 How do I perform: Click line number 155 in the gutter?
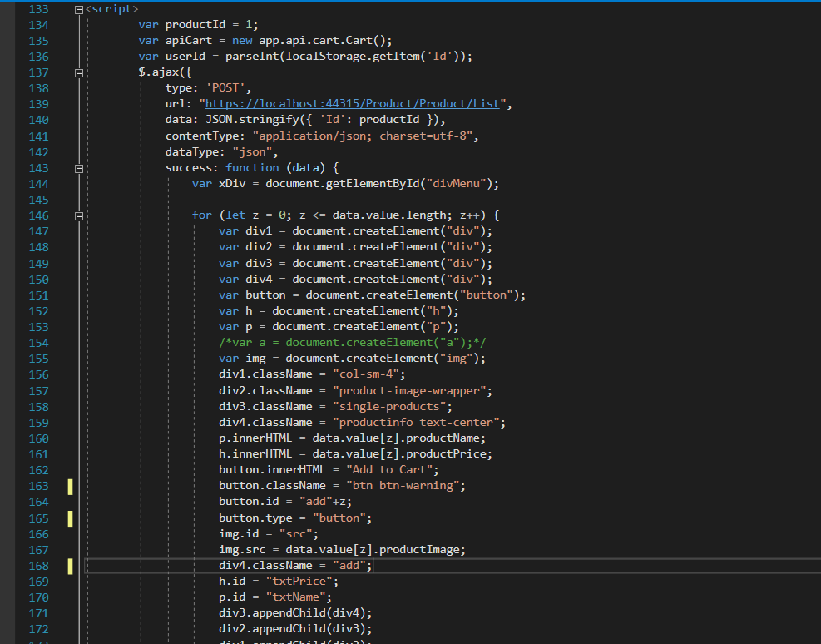pos(38,359)
